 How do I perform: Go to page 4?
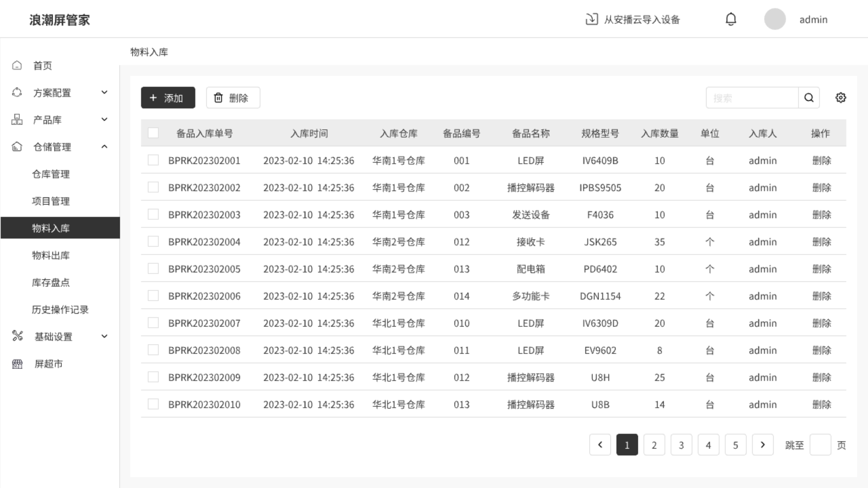coord(708,445)
